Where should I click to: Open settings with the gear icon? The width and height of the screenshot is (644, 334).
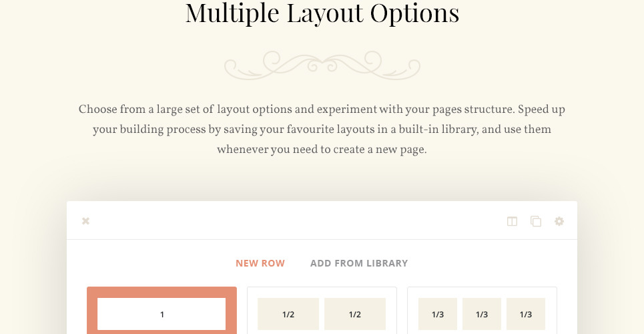559,221
